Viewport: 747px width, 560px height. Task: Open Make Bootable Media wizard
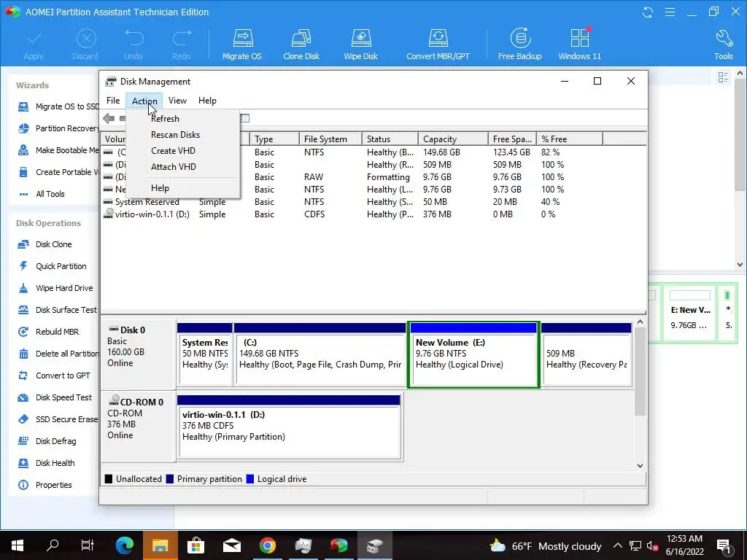[58, 150]
